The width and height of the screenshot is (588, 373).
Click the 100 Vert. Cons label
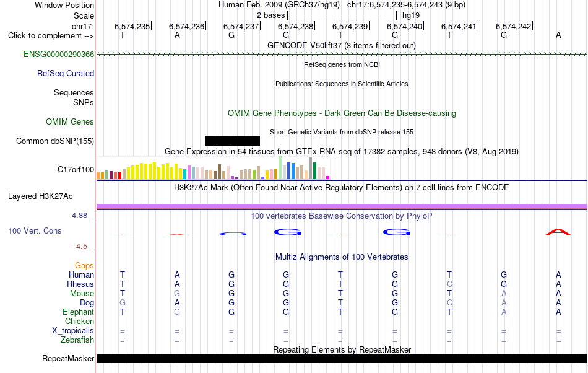coord(35,231)
